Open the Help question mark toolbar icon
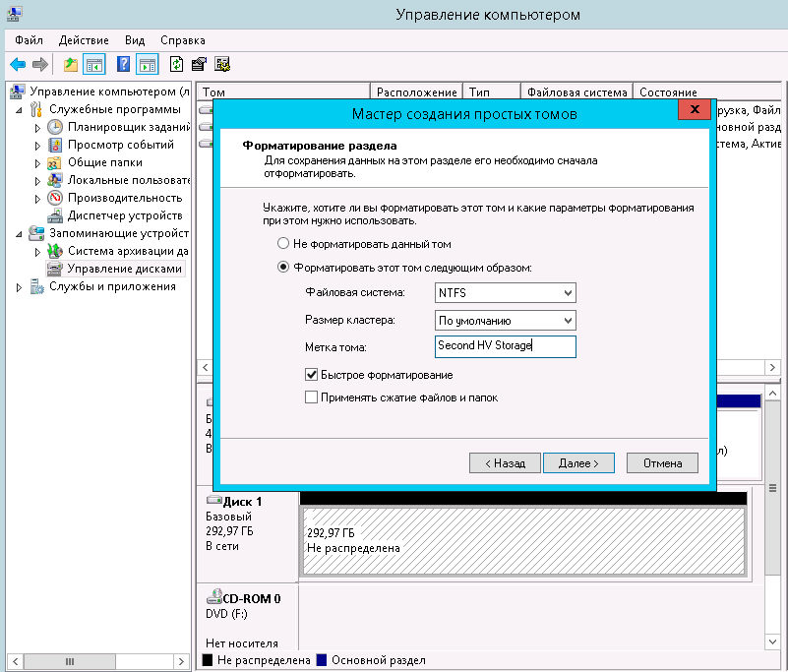 tap(123, 64)
